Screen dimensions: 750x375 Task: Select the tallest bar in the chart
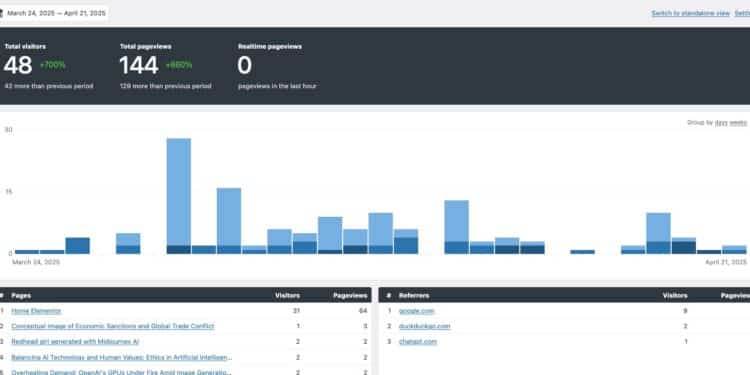tap(178, 196)
